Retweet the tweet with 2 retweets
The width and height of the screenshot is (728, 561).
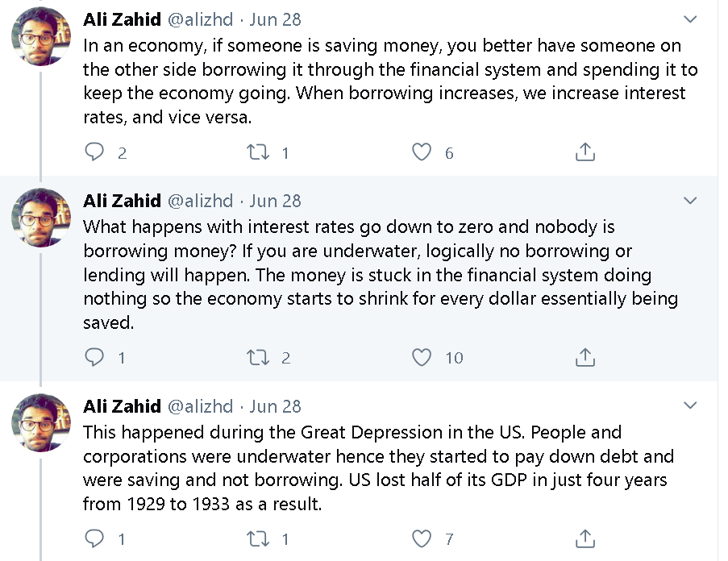click(x=258, y=357)
